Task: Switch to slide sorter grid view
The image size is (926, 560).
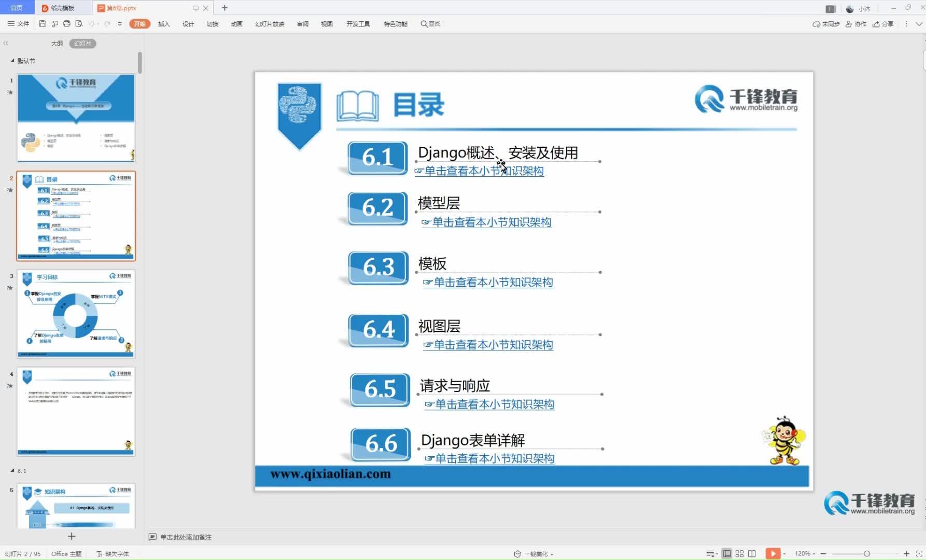Action: (x=739, y=554)
